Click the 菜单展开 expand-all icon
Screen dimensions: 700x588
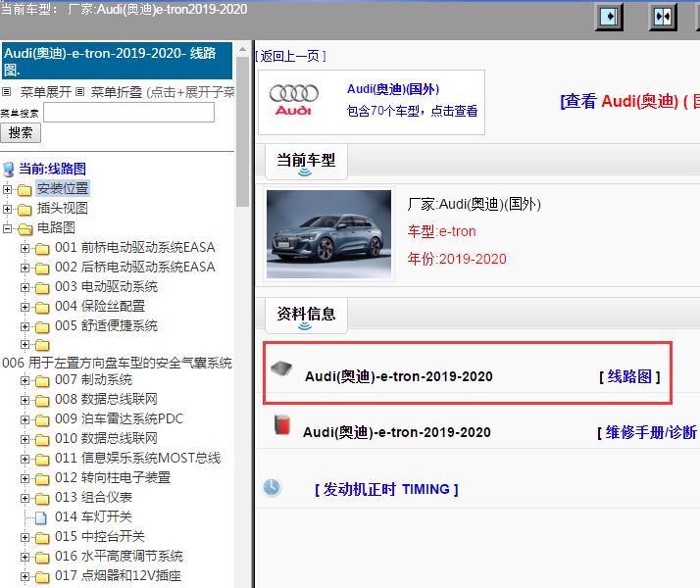(6, 92)
